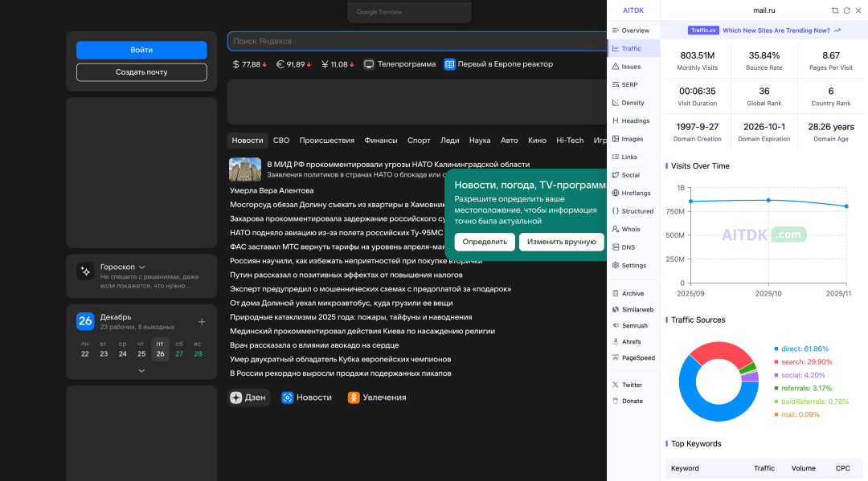The width and height of the screenshot is (868, 481).
Task: Open the Новости button beside Дзен
Action: pos(307,397)
